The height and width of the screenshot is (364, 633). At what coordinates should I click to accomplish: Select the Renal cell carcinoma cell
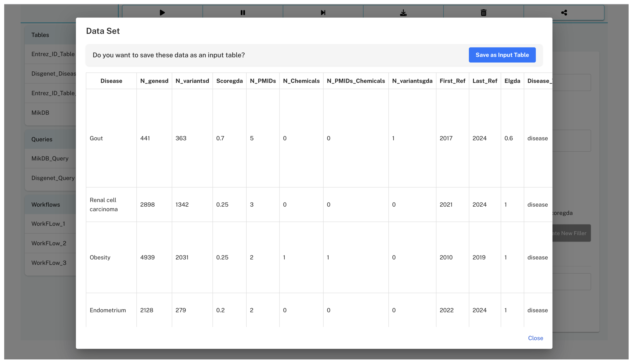coord(104,204)
